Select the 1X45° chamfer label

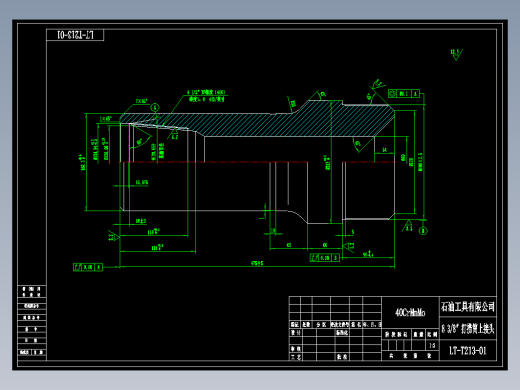click(106, 119)
